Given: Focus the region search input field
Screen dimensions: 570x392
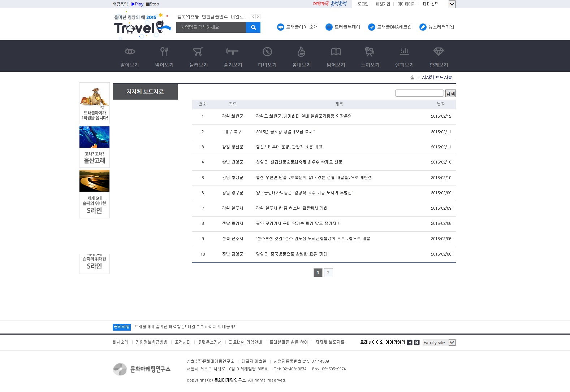Looking at the screenshot, I should click(x=211, y=27).
